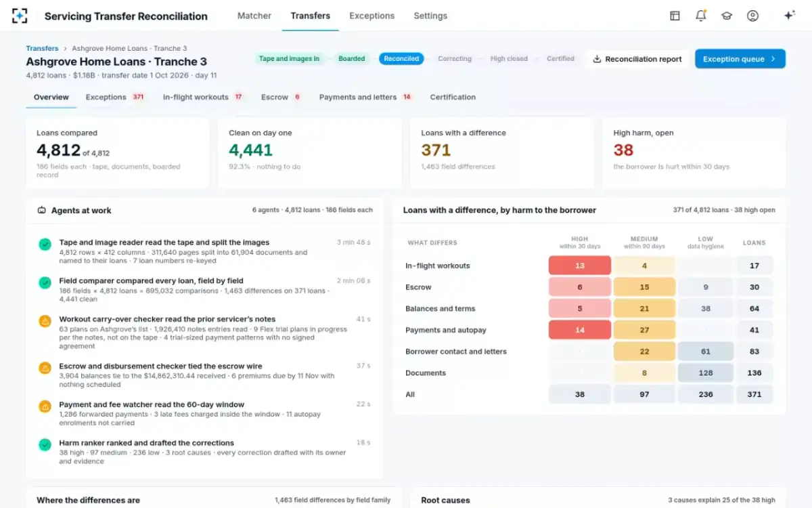Open the High harm, open card showing 38
The width and height of the screenshot is (812, 508).
coord(694,153)
